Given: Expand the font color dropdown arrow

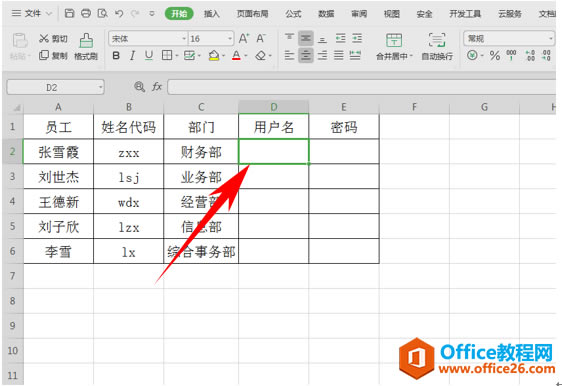Looking at the screenshot, I should click(x=246, y=56).
